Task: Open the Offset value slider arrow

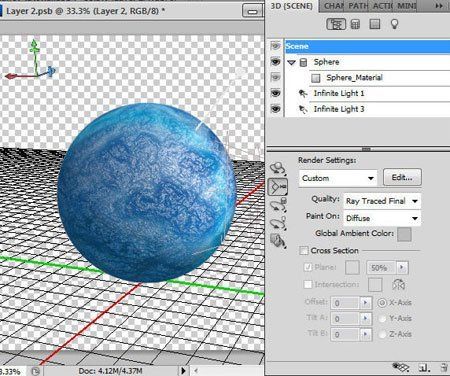Action: pyautogui.click(x=366, y=303)
